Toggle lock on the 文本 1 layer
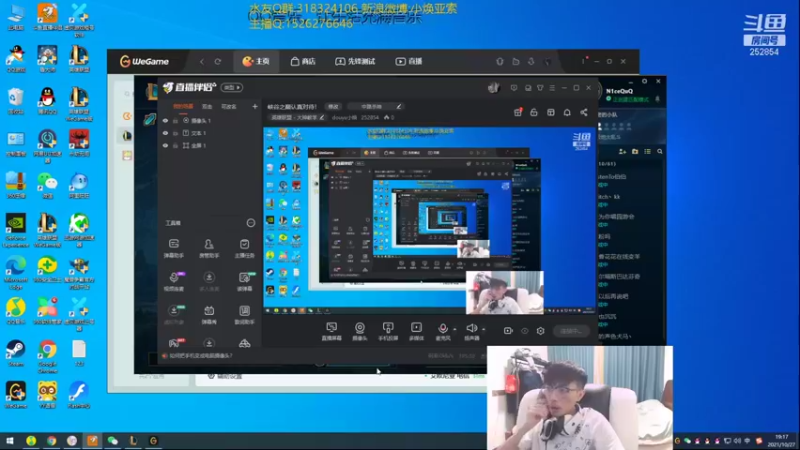The height and width of the screenshot is (450, 800). click(x=176, y=133)
